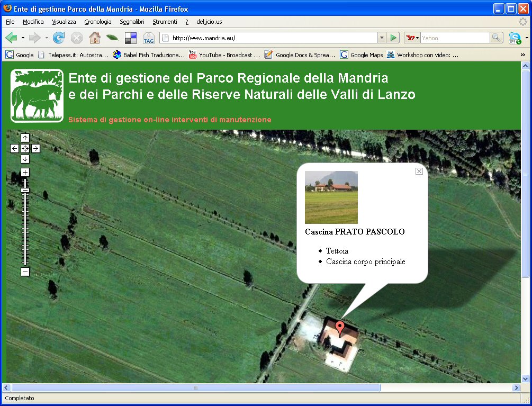Click the vertical scrollbar down arrow
The width and height of the screenshot is (532, 406).
click(x=525, y=379)
